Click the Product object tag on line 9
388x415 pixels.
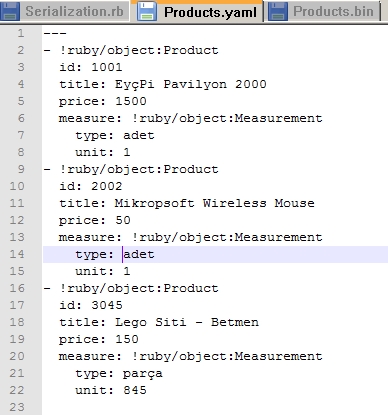tap(139, 169)
